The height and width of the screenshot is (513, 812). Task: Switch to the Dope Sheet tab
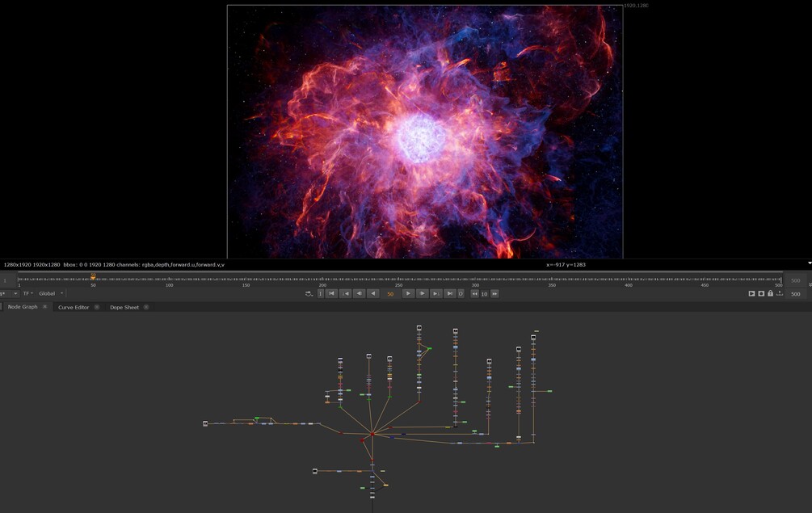point(124,307)
